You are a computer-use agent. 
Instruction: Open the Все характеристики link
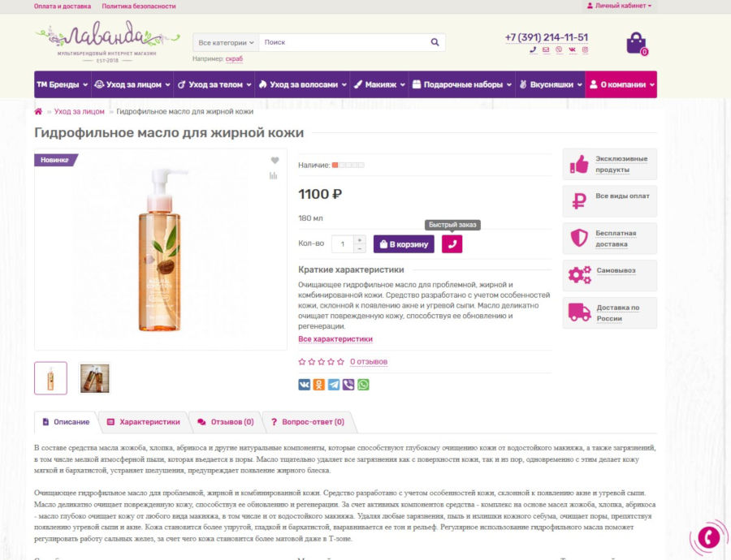click(x=335, y=339)
